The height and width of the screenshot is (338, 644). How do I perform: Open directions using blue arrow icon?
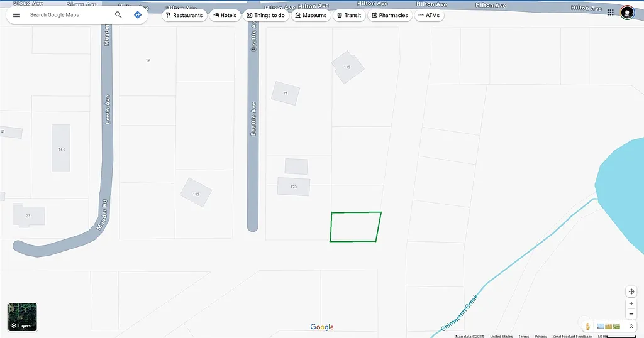[x=138, y=15]
